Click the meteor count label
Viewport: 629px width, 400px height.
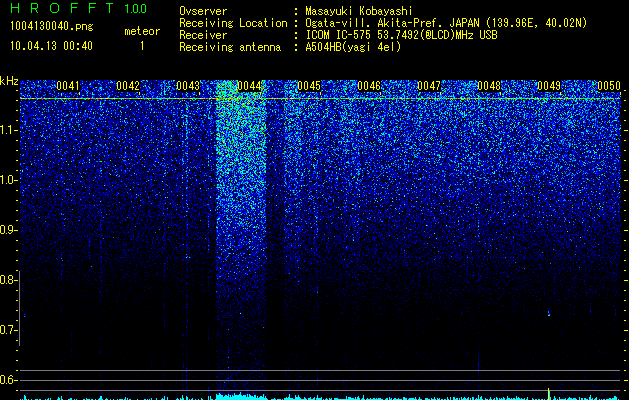[x=142, y=31]
